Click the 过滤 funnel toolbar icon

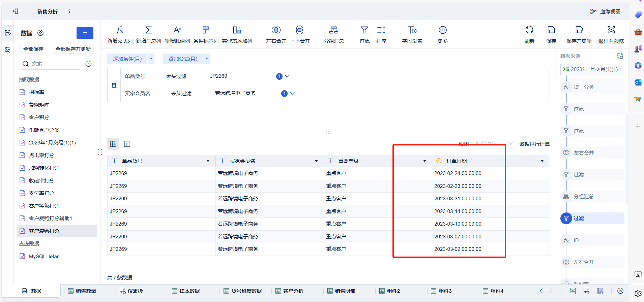tap(364, 30)
